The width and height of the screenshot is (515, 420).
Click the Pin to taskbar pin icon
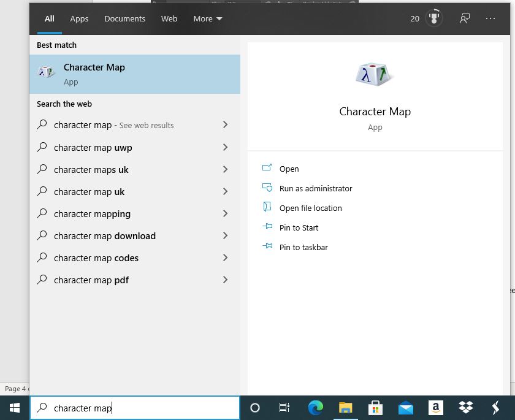click(x=267, y=246)
